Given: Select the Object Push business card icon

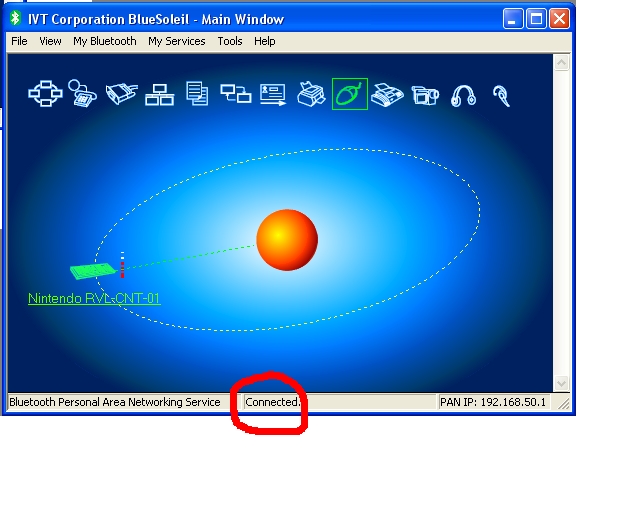Looking at the screenshot, I should point(273,95).
